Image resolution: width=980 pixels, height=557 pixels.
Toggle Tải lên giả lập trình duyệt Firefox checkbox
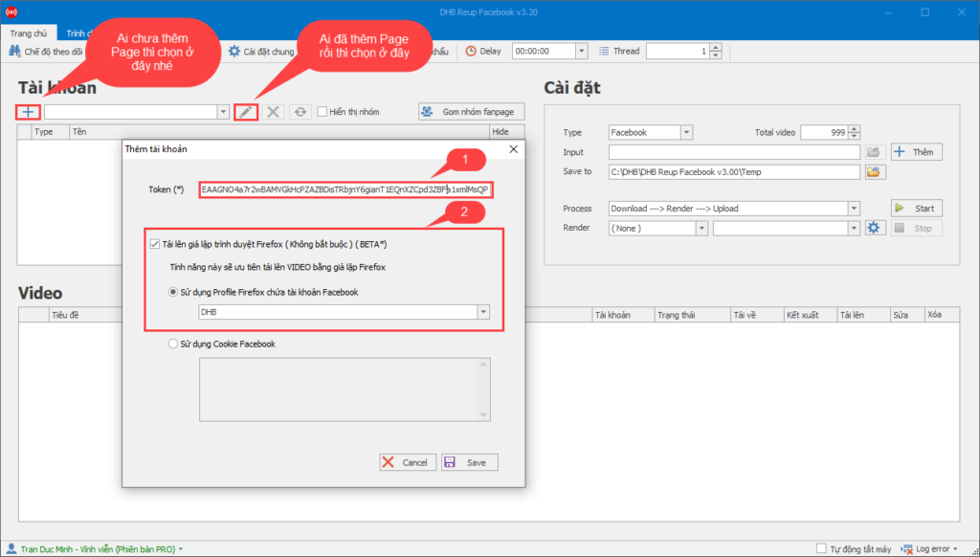[x=155, y=244]
